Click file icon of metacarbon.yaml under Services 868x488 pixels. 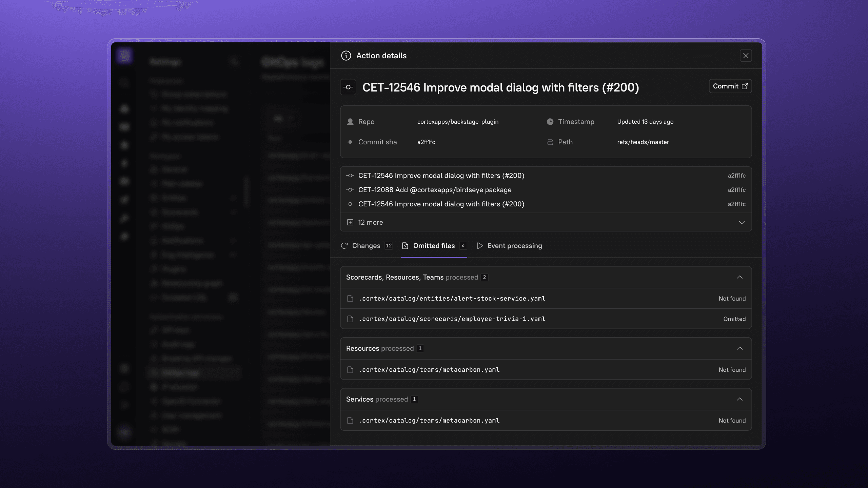coord(350,421)
